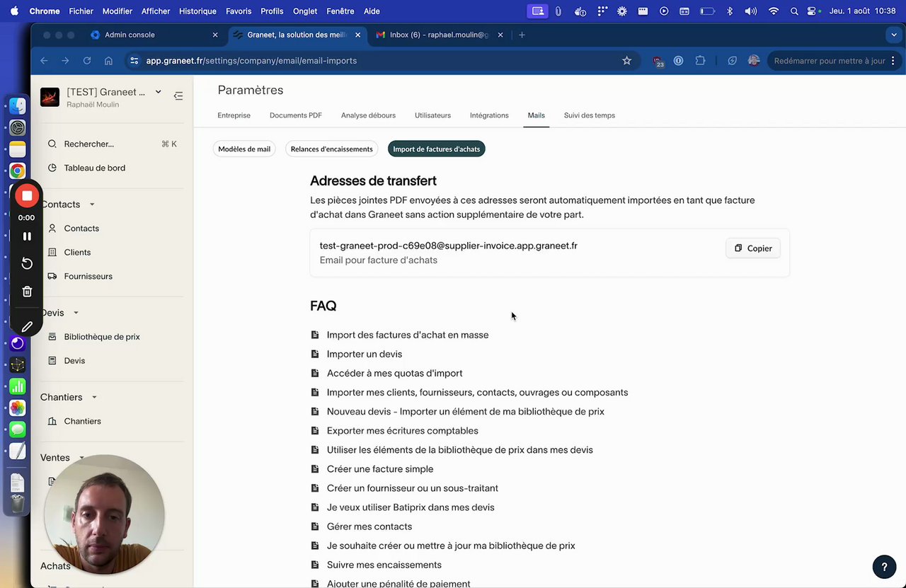Open FAQ Je veux utiliser Batiprix
This screenshot has height=588, width=906.
pyautogui.click(x=411, y=507)
